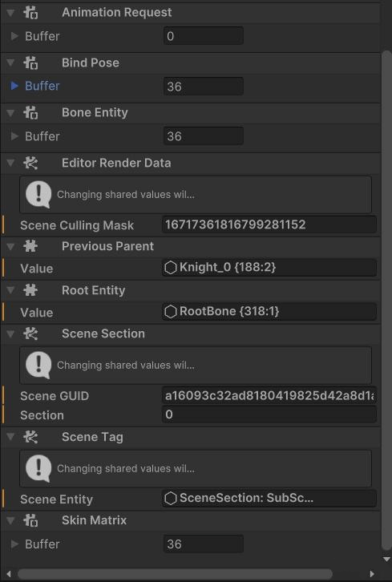Click the Previous Parent puzzle-piece icon
392x582 pixels.
point(30,246)
